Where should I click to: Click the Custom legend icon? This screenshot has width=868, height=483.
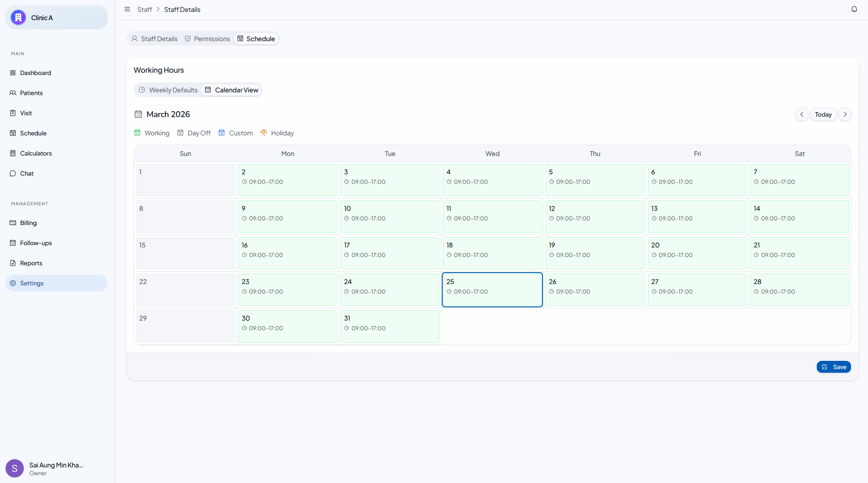coord(222,133)
